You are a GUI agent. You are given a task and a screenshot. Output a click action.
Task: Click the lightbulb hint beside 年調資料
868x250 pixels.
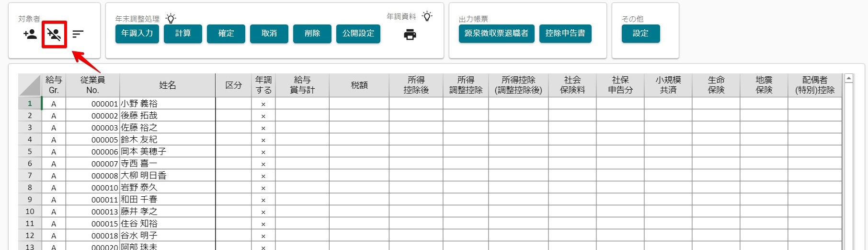point(427,16)
